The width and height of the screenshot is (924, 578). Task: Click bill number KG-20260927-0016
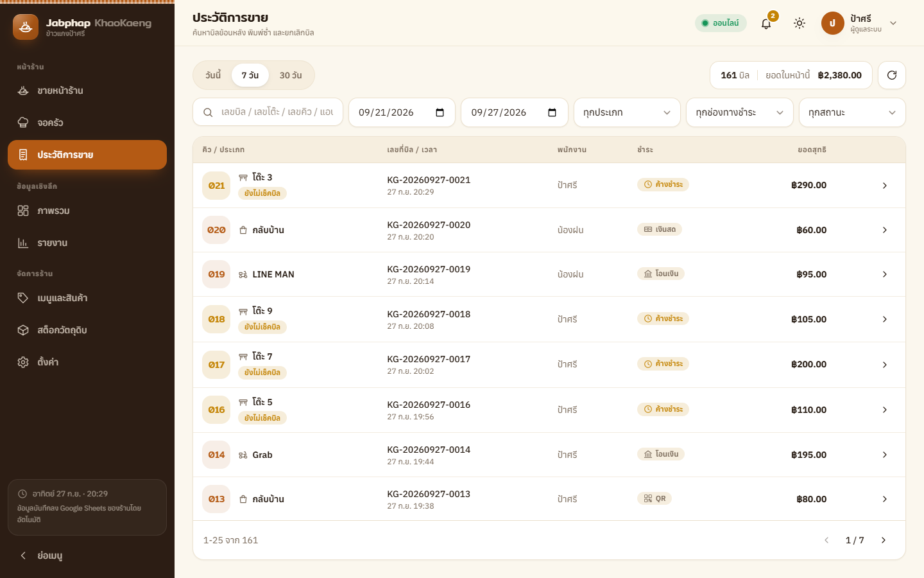429,405
